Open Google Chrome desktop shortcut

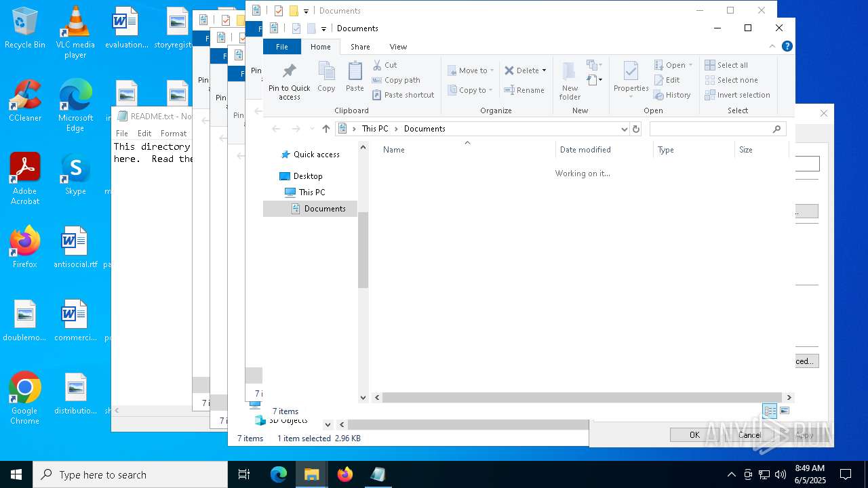pyautogui.click(x=25, y=399)
